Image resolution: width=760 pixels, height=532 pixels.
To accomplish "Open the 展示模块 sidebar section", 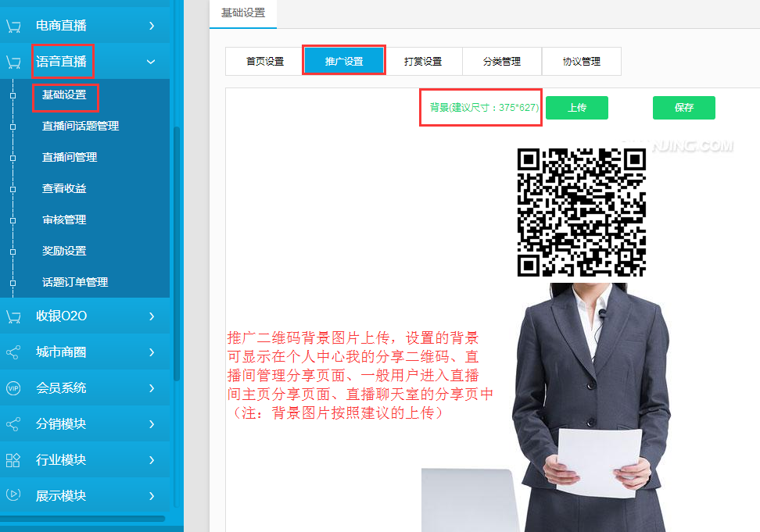I will [84, 496].
